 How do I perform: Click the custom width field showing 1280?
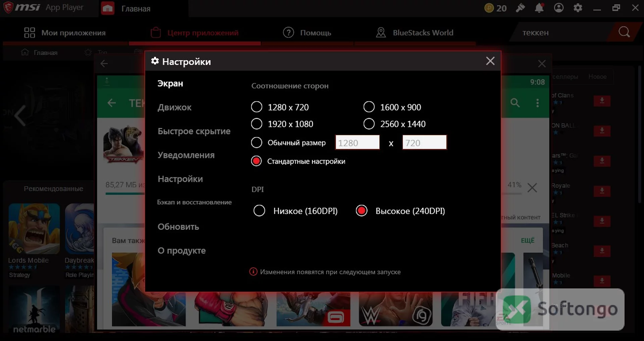coord(358,142)
